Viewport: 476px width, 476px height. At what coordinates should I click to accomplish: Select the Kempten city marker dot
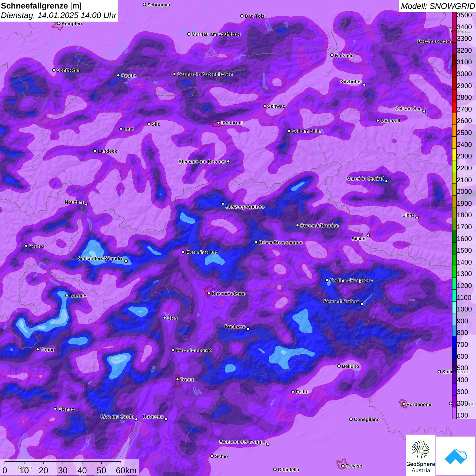click(x=59, y=23)
